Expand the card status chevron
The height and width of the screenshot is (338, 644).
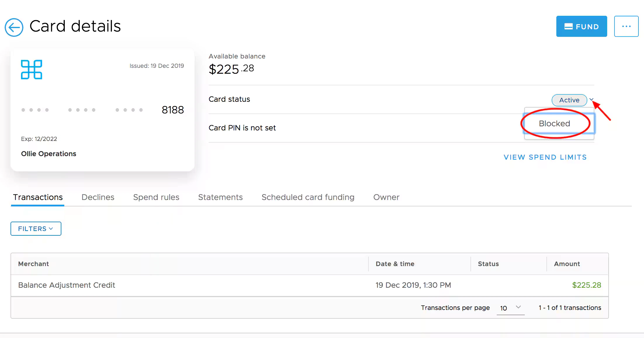pyautogui.click(x=591, y=99)
